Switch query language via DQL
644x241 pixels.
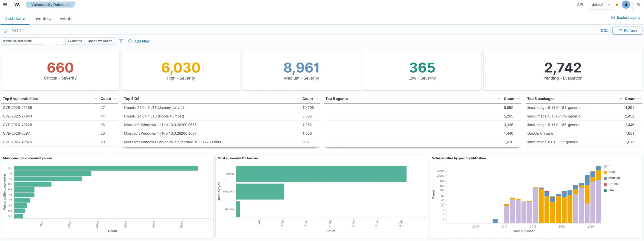605,31
